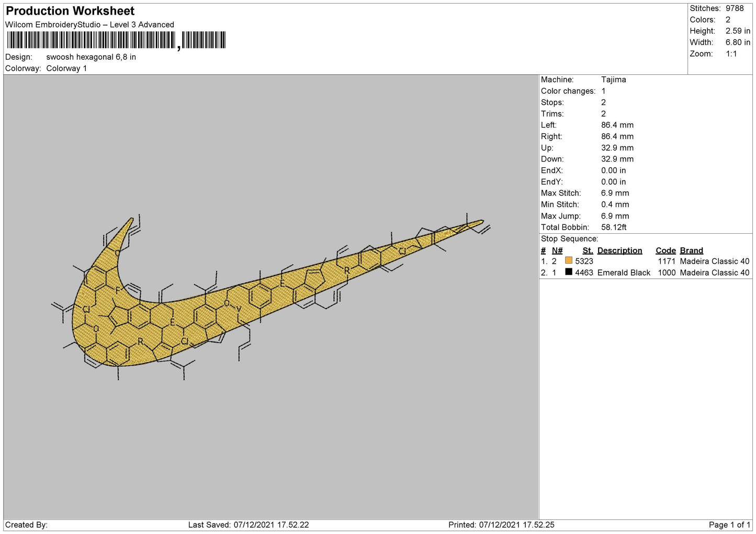Click the Stitches count value 9788
The width and height of the screenshot is (756, 534).
734,8
